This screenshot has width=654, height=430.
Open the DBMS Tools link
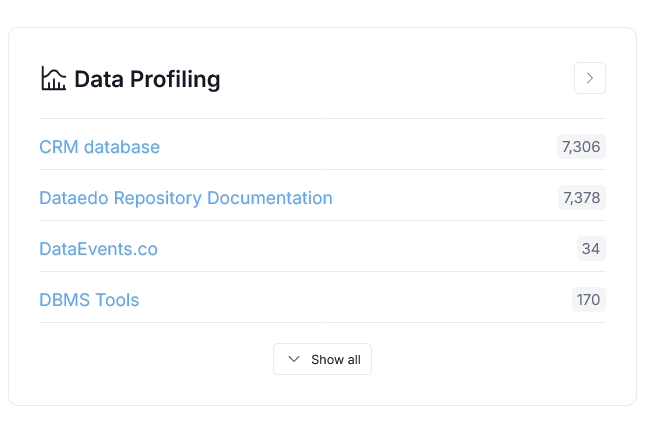point(89,299)
